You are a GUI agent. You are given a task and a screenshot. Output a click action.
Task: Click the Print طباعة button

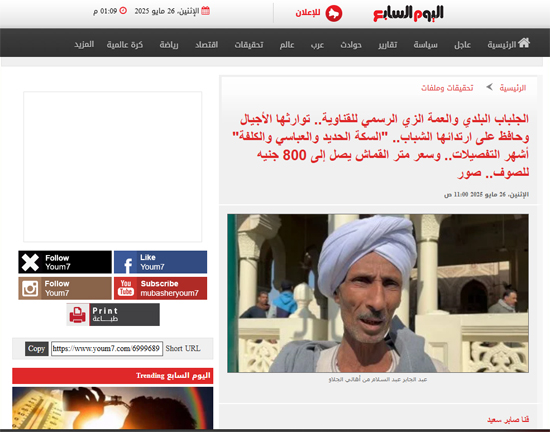[x=113, y=315]
